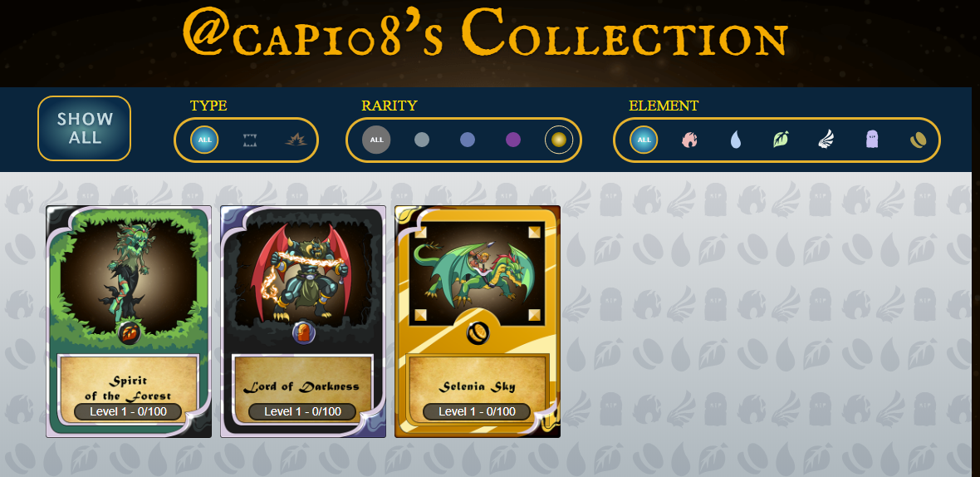
Task: Filter by Dragon element icon
Action: [x=919, y=140]
